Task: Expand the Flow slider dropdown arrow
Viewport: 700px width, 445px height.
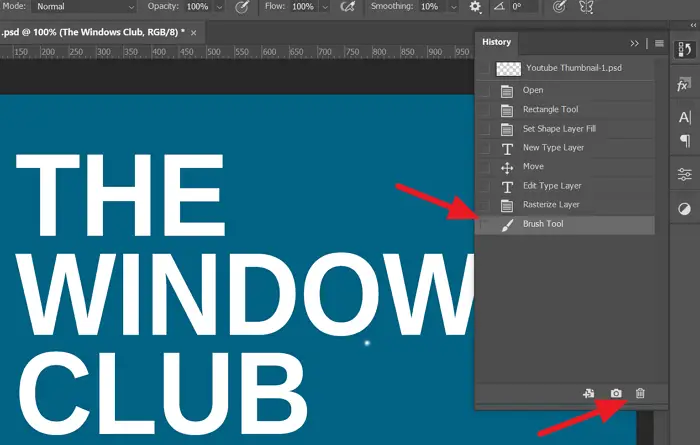Action: tap(325, 7)
